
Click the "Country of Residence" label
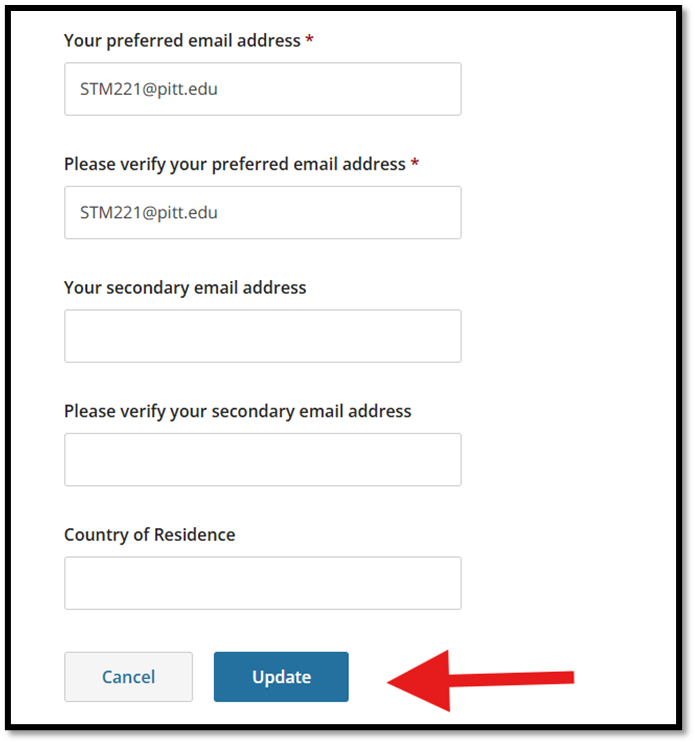(x=150, y=535)
